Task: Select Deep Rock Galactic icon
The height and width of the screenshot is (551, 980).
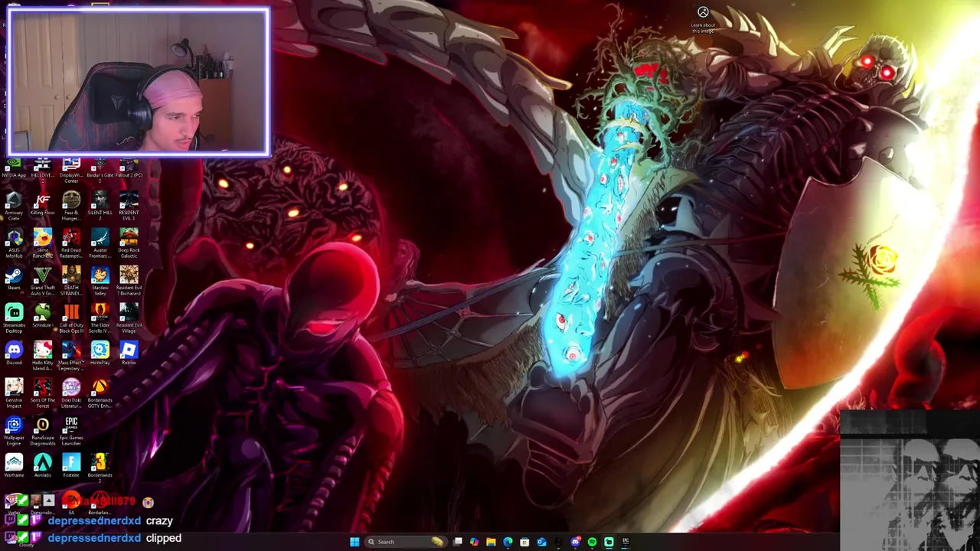Action: (x=129, y=243)
